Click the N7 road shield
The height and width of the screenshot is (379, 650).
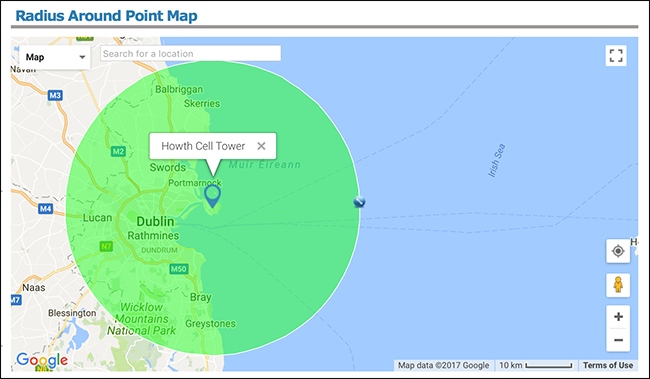(106, 246)
